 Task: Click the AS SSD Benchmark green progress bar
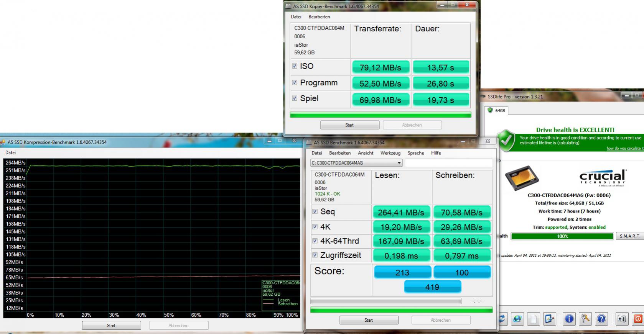(401, 309)
